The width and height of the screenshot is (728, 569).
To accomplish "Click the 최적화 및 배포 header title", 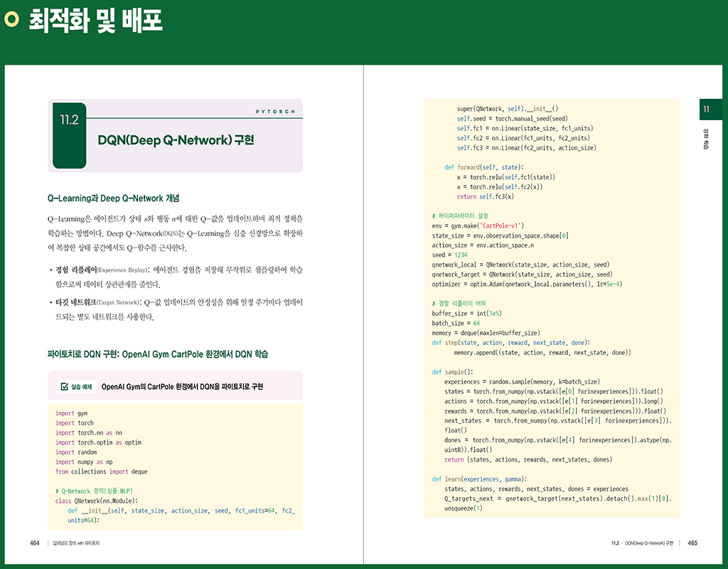I will pos(95,21).
